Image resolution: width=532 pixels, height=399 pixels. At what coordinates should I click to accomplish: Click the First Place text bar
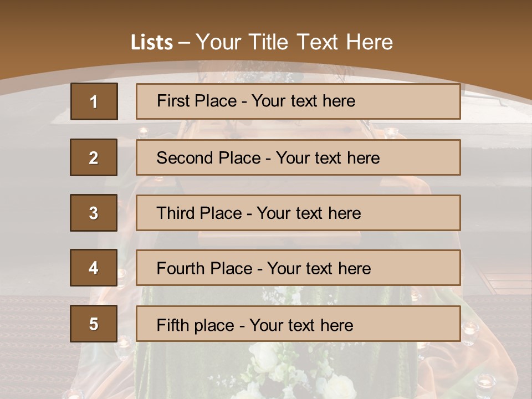298,101
